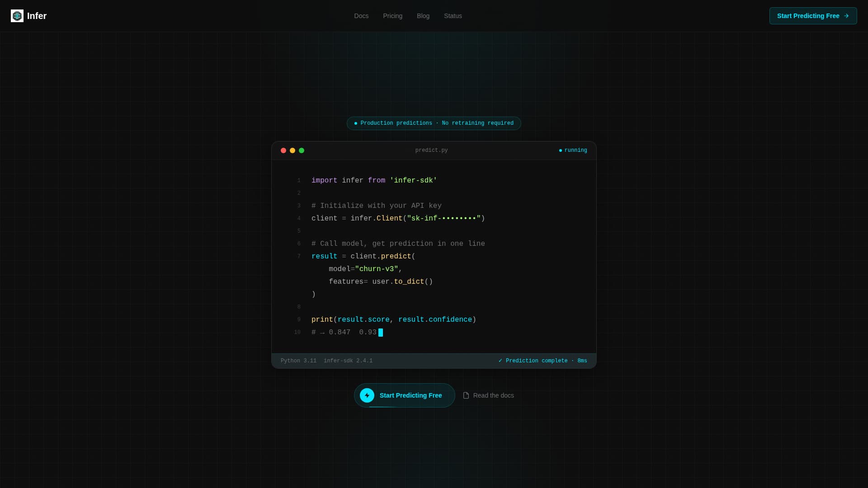
Task: Click the running status indicator
Action: 573,150
